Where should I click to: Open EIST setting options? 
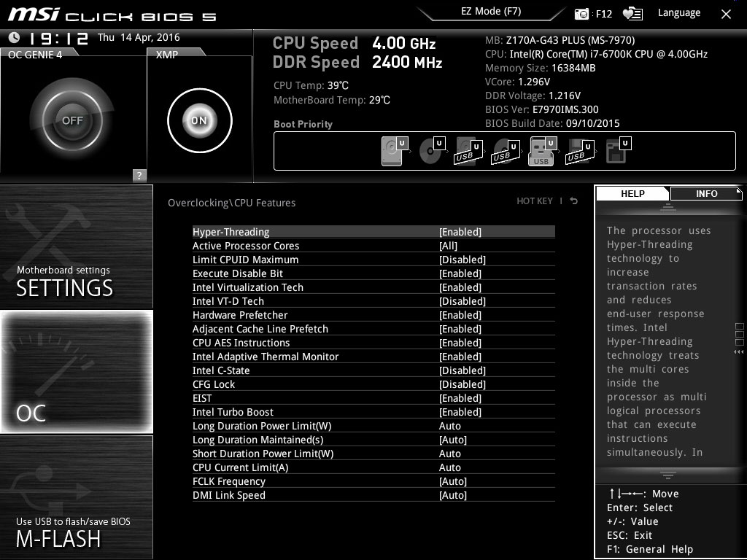(x=373, y=397)
